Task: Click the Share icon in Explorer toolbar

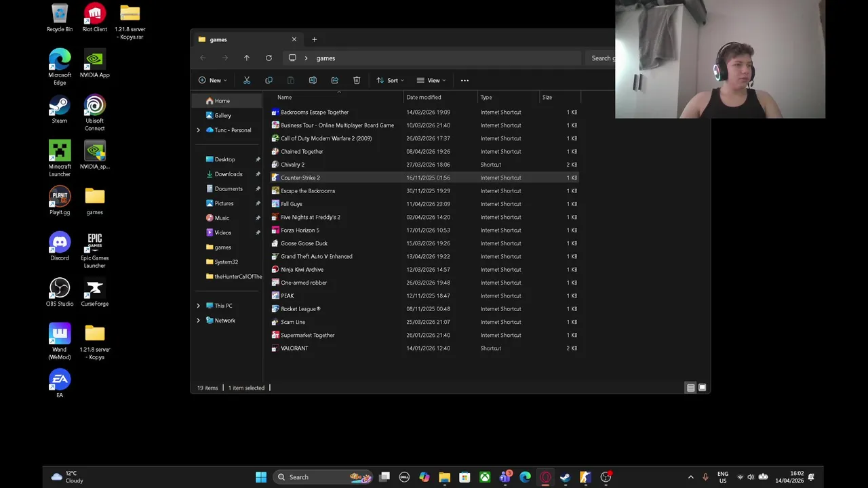Action: [334, 80]
